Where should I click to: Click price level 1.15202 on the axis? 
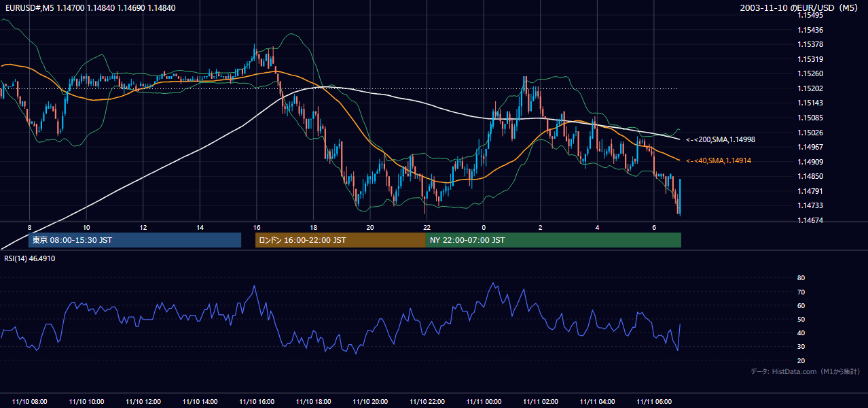pyautogui.click(x=811, y=88)
